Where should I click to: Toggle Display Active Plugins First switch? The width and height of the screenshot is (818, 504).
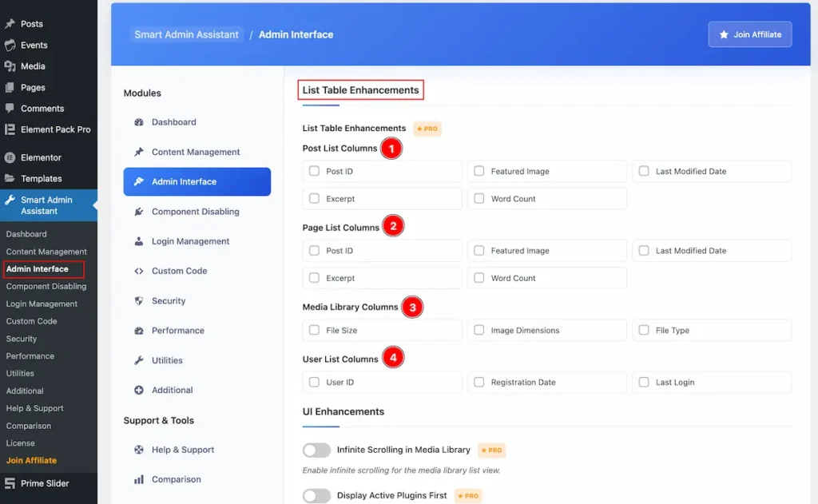(316, 495)
